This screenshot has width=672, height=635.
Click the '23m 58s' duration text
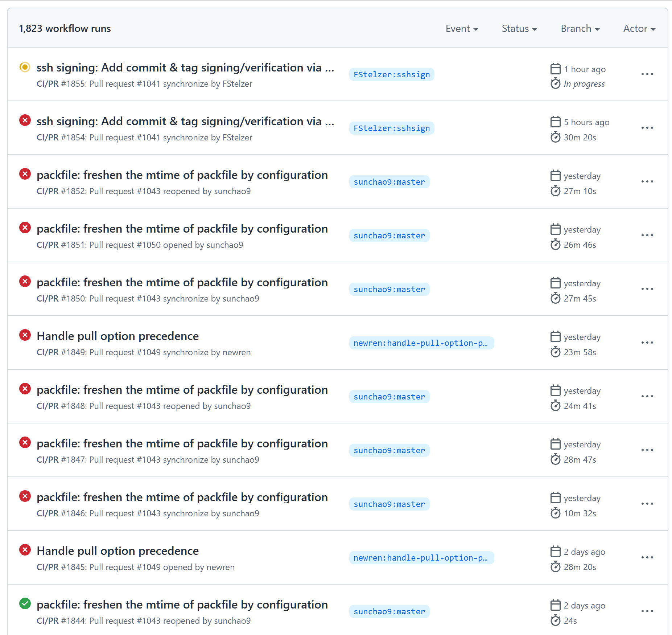click(580, 352)
